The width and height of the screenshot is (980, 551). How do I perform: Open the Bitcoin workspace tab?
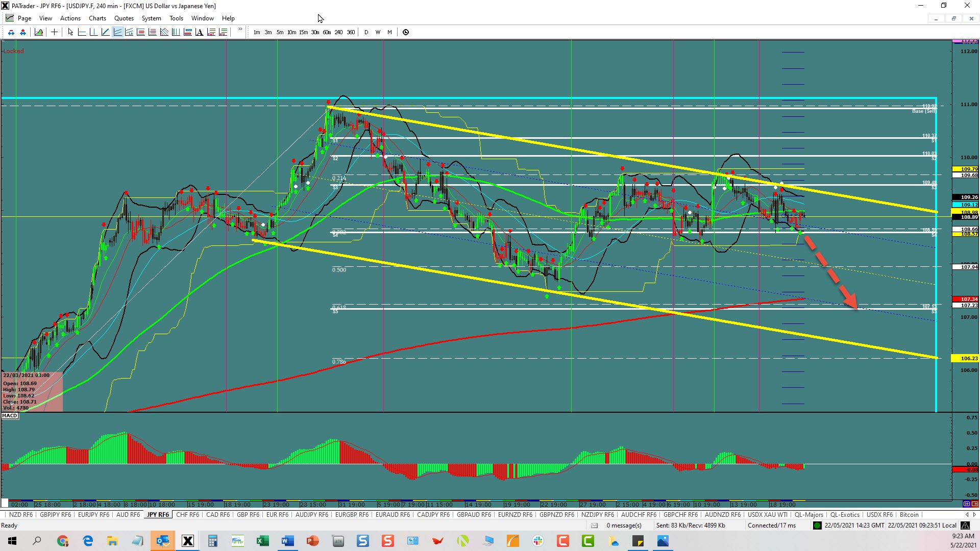[909, 515]
